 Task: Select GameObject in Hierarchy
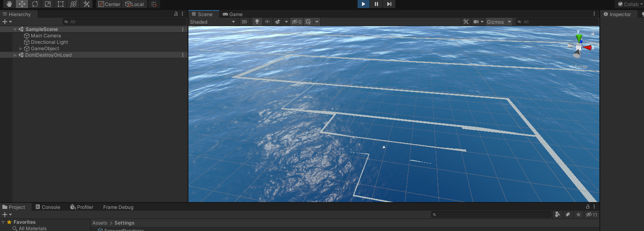45,49
